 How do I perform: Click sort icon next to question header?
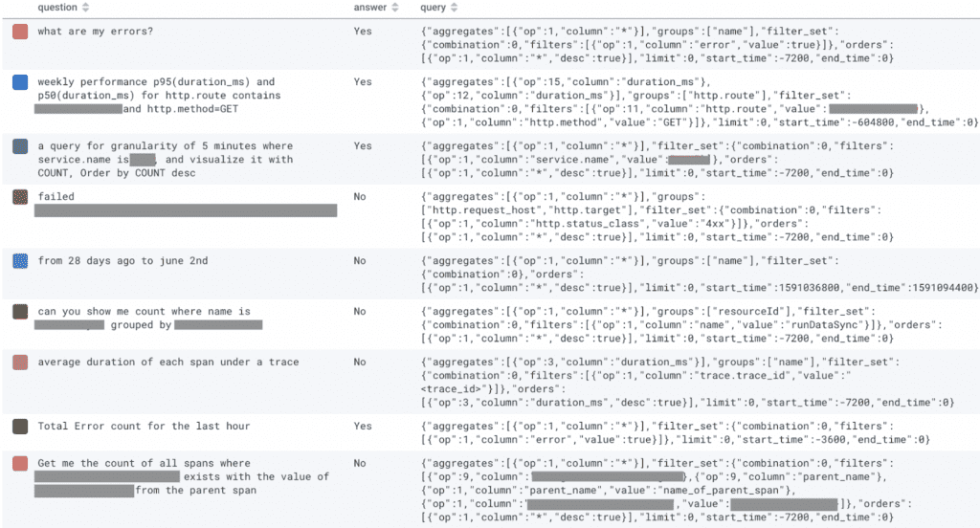point(87,8)
